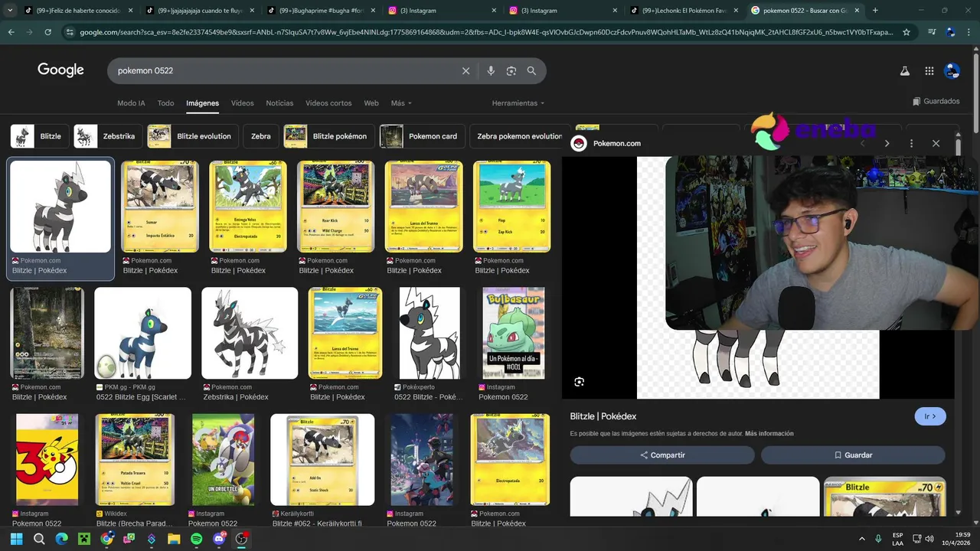The image size is (980, 551).
Task: Share the image with Compartir
Action: [662, 455]
